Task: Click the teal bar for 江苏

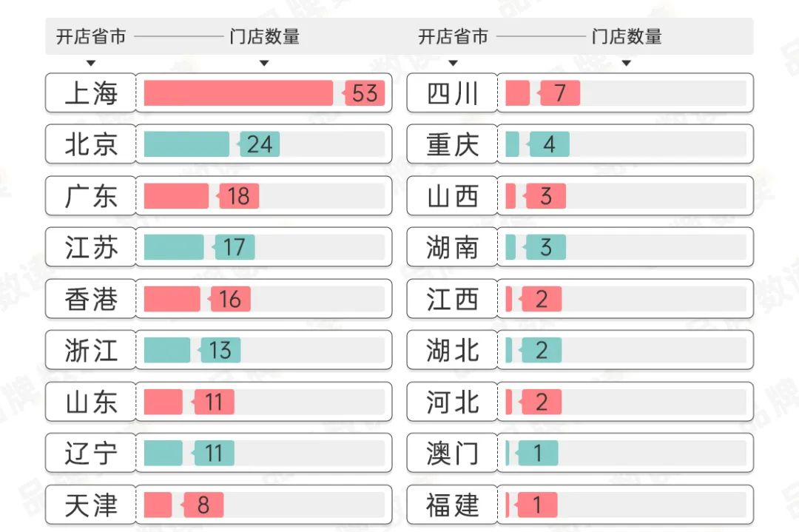Action: coord(174,248)
